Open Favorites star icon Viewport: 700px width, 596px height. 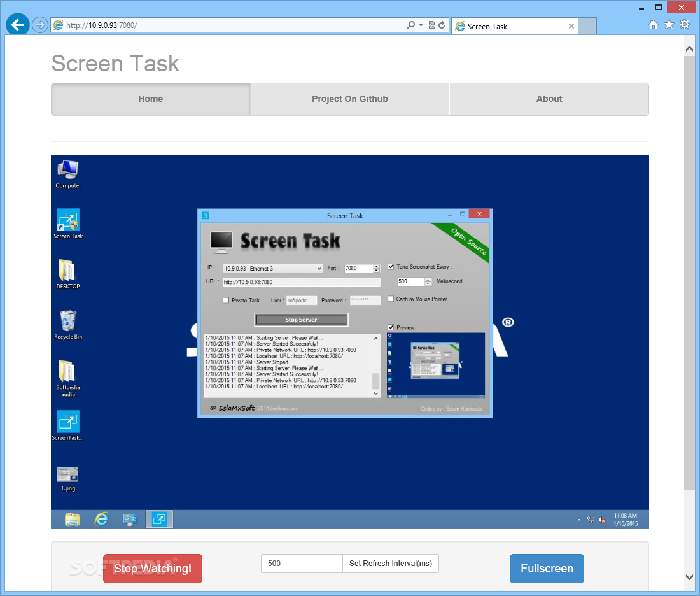coord(669,25)
